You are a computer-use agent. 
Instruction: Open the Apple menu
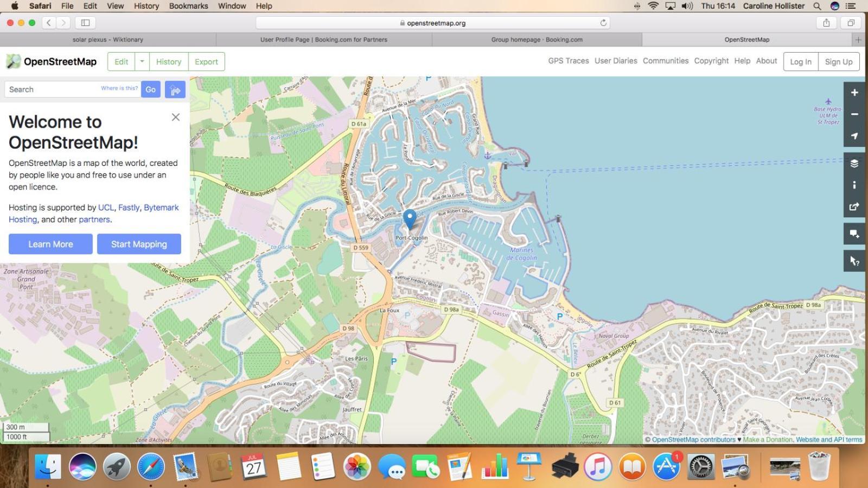pyautogui.click(x=15, y=6)
